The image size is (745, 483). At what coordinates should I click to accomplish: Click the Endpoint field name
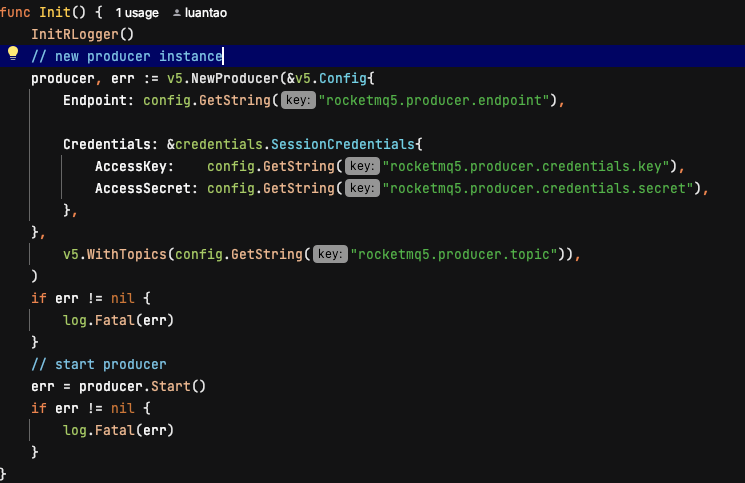pyautogui.click(x=95, y=100)
